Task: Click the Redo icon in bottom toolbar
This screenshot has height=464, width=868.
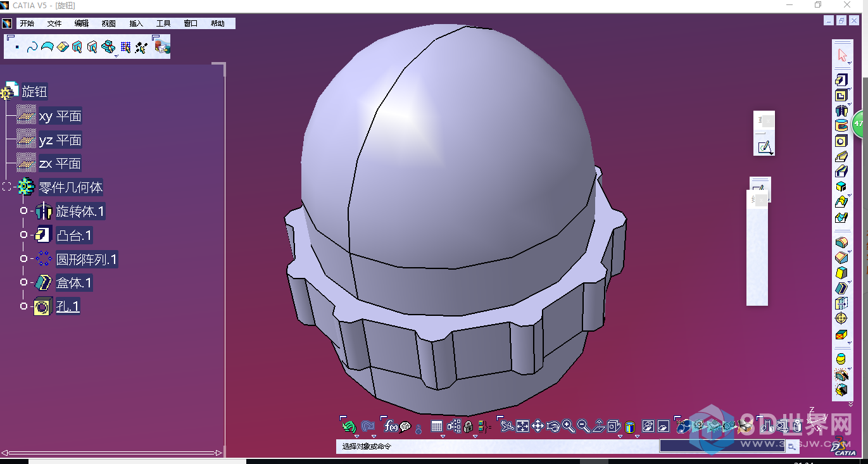Action: (367, 427)
